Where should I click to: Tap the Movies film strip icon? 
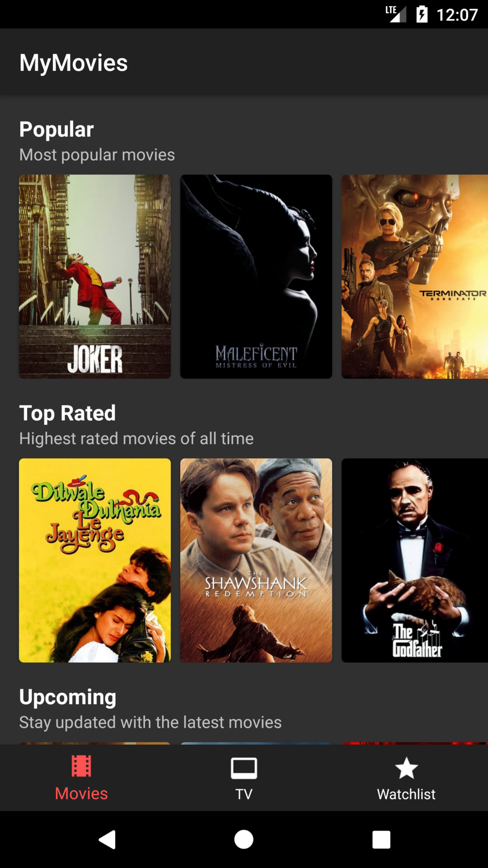81,766
